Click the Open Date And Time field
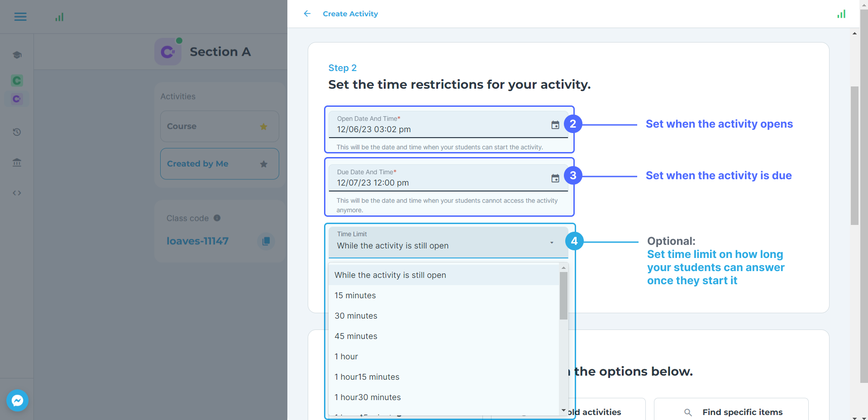Image resolution: width=868 pixels, height=420 pixels. [x=439, y=129]
